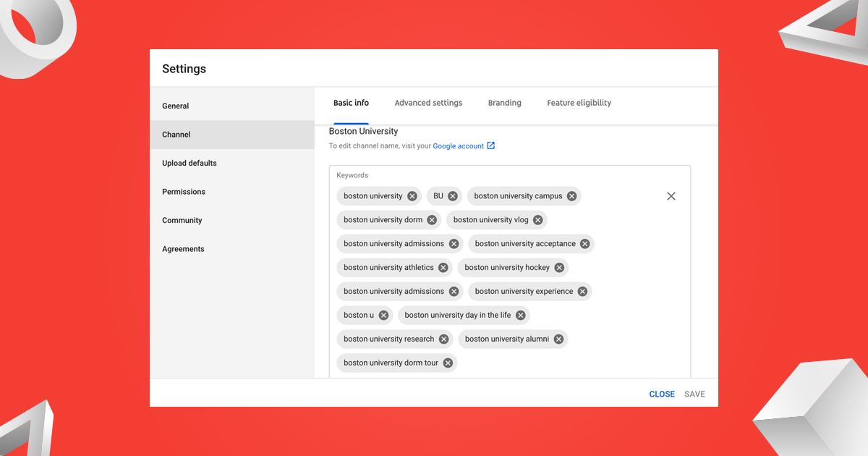Remove the 'boston university campus' keyword
This screenshot has width=868, height=456.
[571, 195]
